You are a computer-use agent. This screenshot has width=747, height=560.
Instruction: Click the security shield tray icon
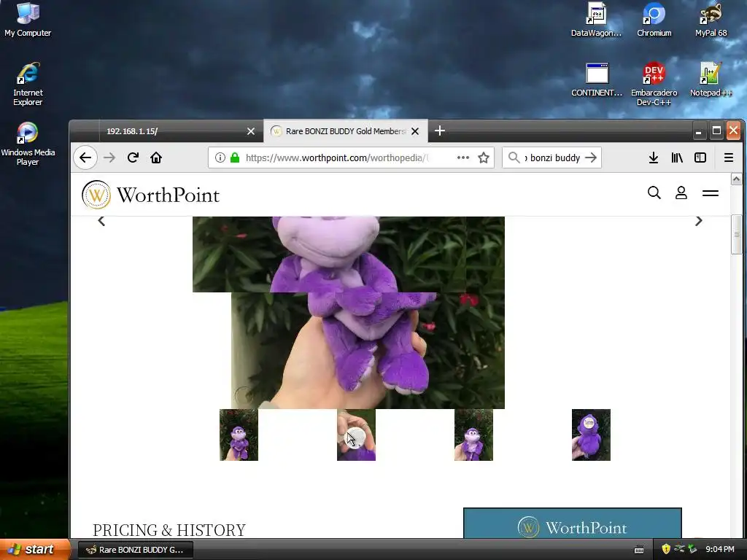pos(666,549)
